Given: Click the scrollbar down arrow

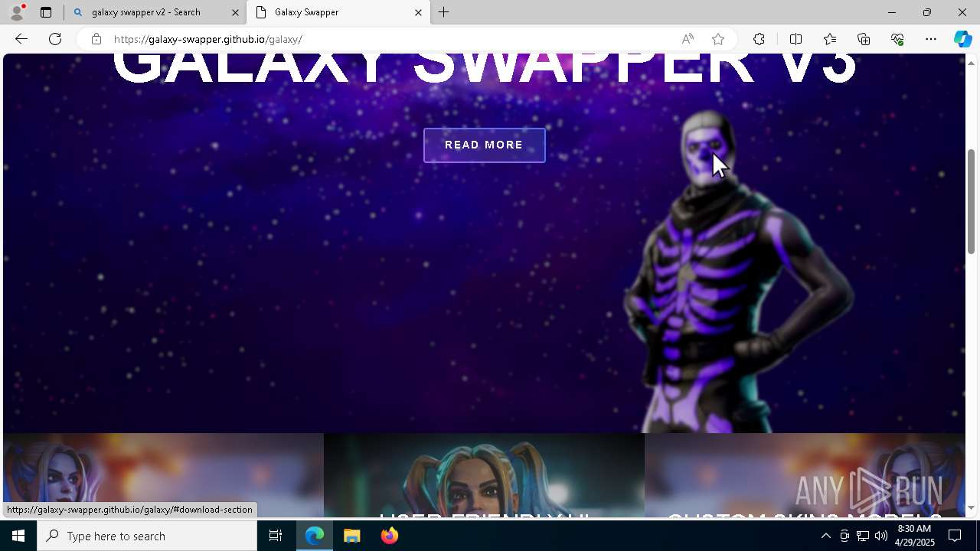Looking at the screenshot, I should [x=971, y=507].
